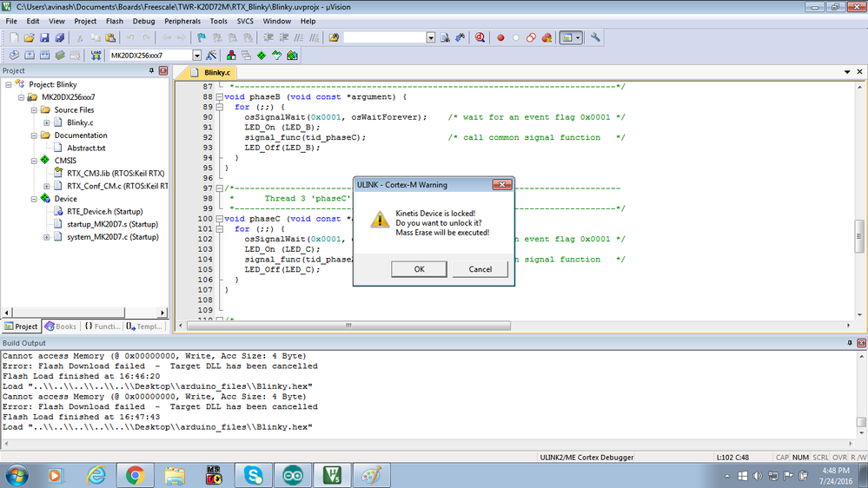Indent selected lines icon

pos(268,37)
